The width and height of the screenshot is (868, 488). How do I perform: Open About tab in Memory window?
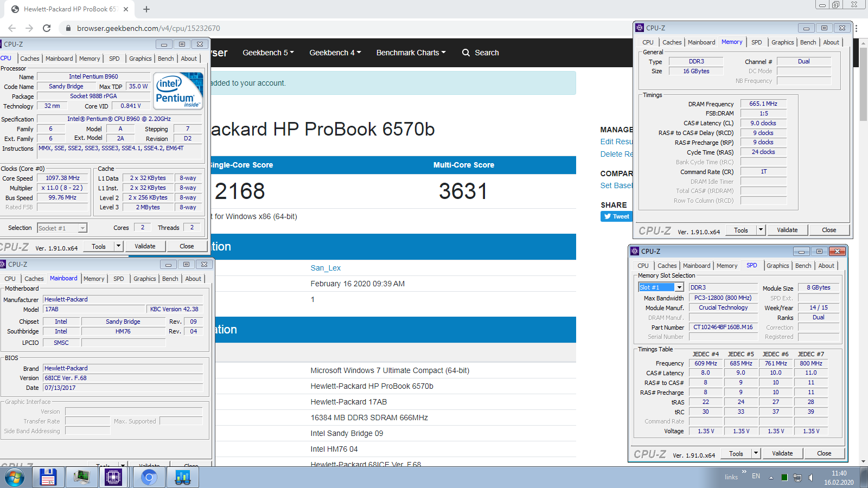(x=831, y=42)
